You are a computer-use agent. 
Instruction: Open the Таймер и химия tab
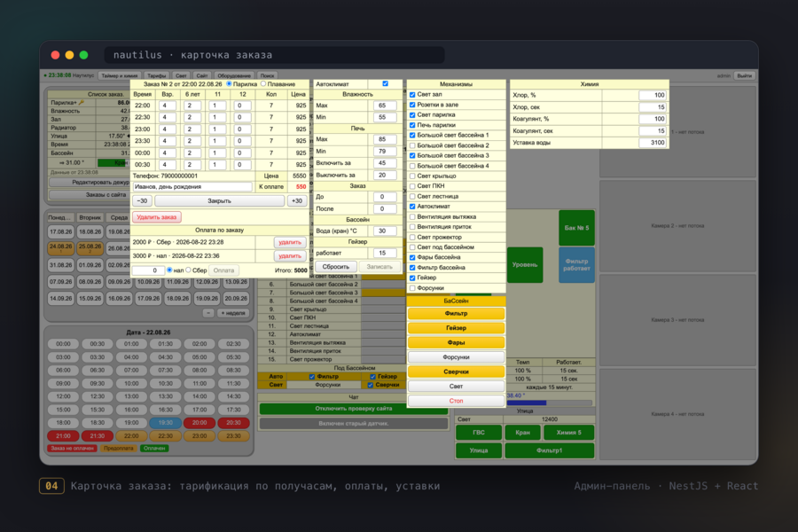pyautogui.click(x=119, y=76)
